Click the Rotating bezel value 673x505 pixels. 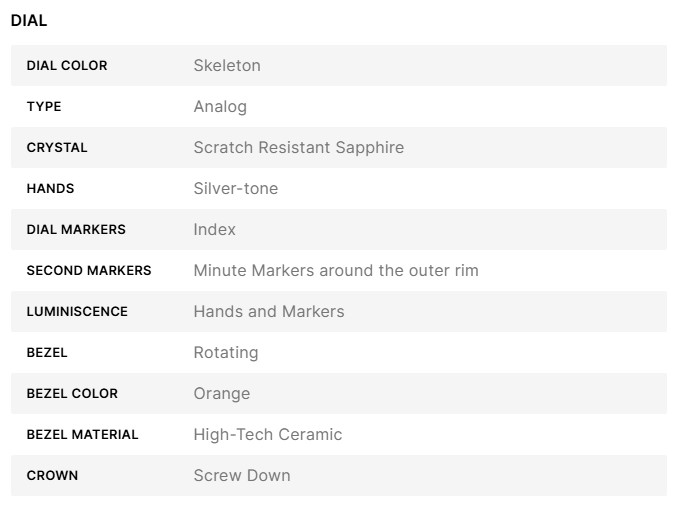pos(226,353)
